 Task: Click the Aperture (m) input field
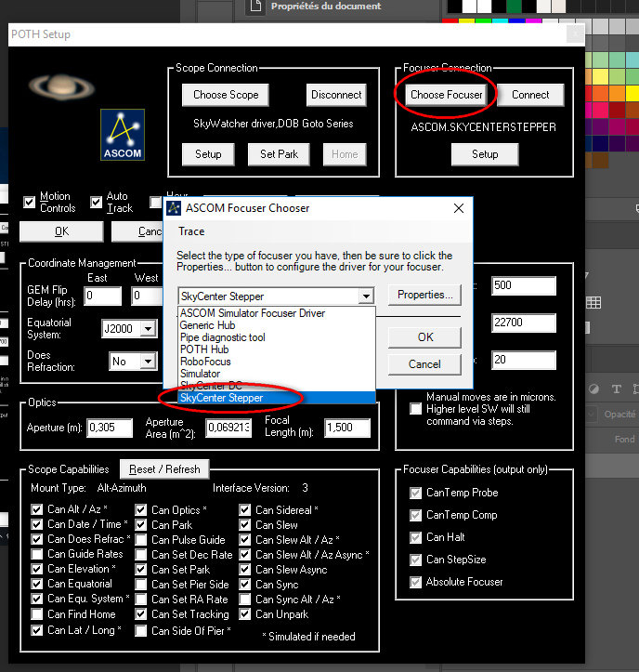pos(110,428)
